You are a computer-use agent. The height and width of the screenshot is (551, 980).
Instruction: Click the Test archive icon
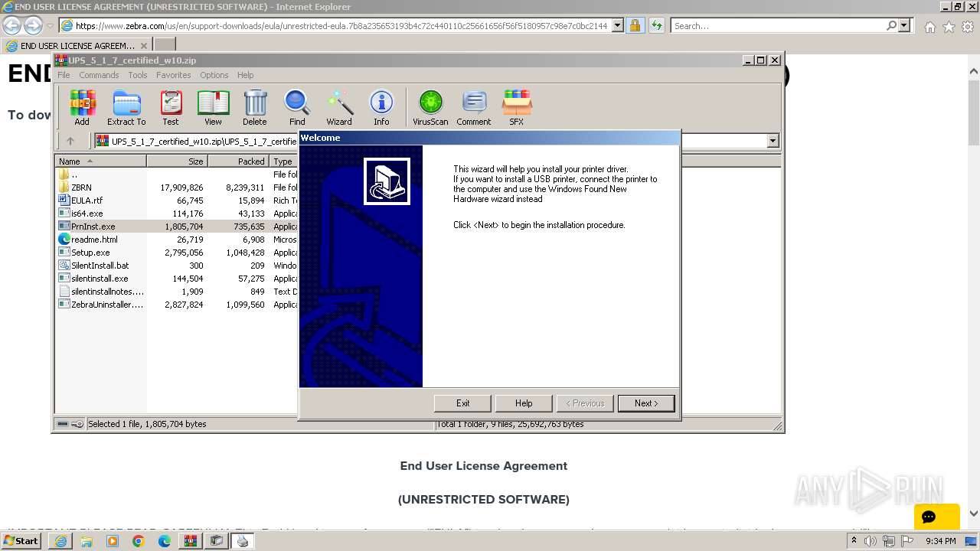pyautogui.click(x=171, y=107)
